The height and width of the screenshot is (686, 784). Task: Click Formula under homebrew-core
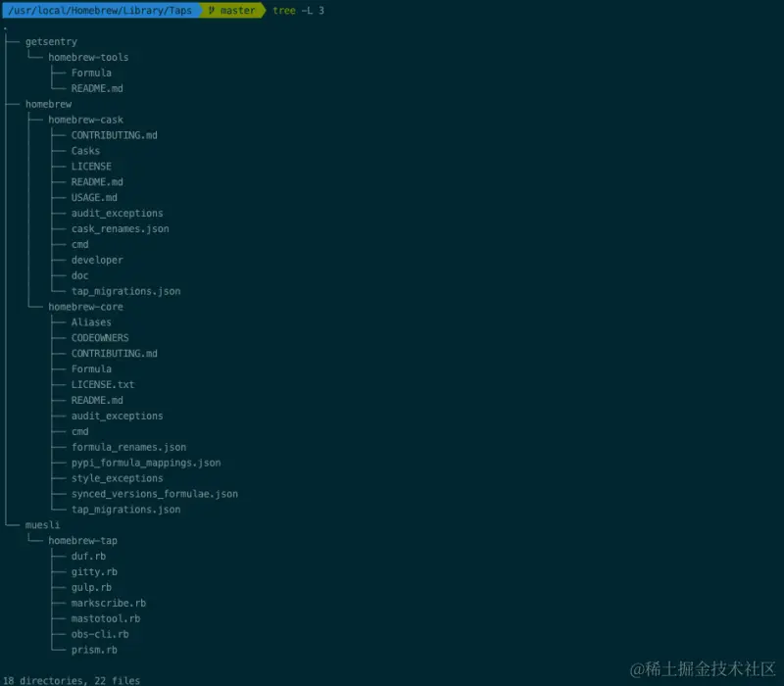click(91, 369)
